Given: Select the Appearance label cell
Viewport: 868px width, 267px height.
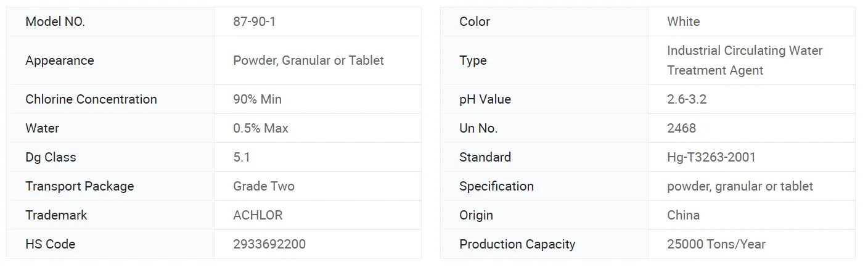Looking at the screenshot, I should point(60,60).
